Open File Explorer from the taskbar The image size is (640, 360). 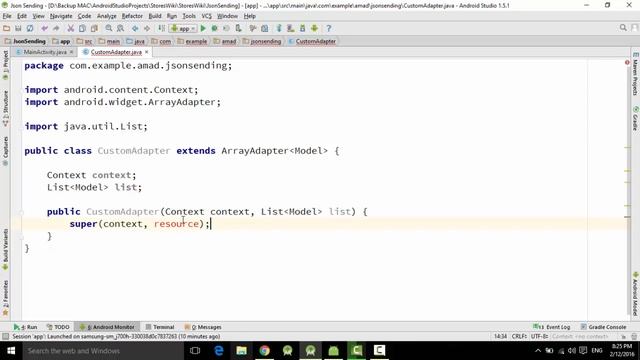(x=242, y=351)
